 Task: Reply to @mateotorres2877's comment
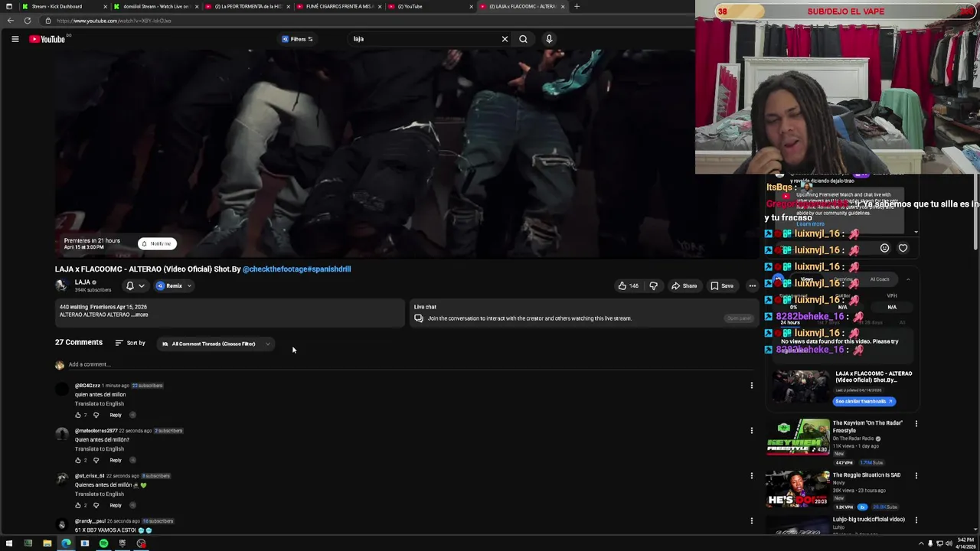(116, 460)
